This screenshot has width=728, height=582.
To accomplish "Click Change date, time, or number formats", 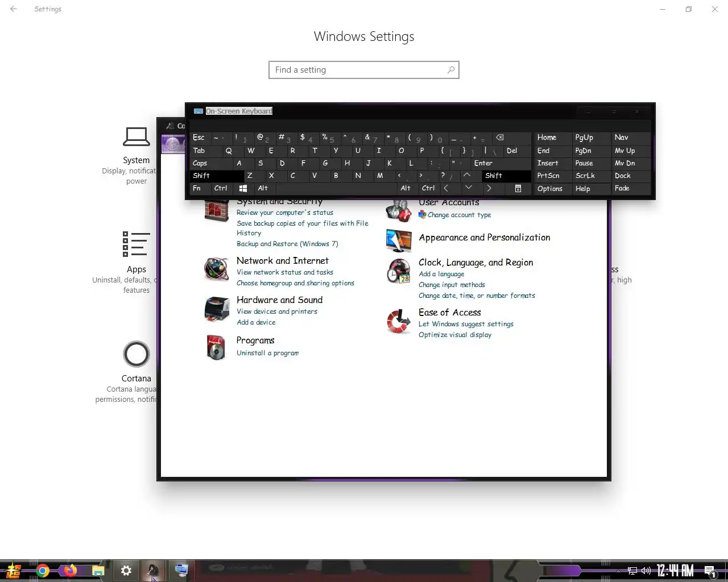I will tap(477, 296).
